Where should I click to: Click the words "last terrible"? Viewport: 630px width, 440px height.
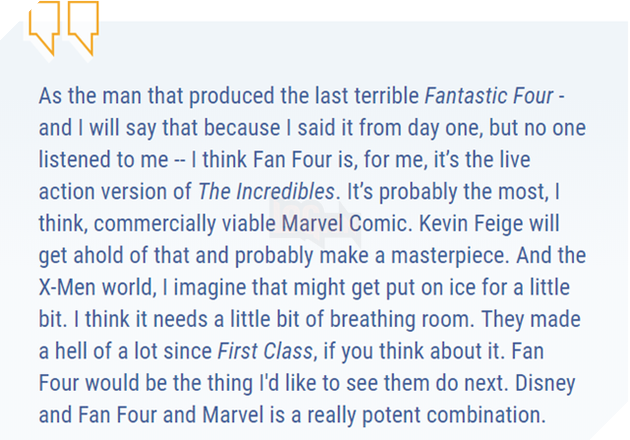363,98
